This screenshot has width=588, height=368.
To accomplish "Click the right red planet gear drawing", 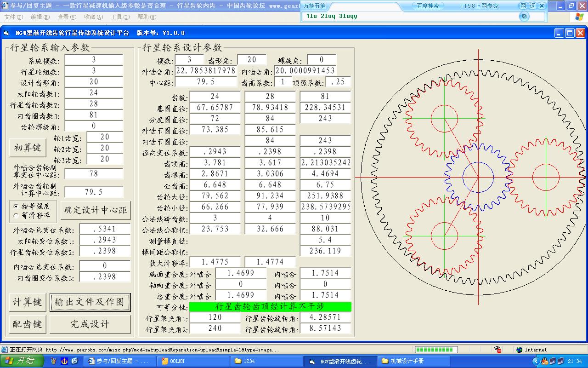I will pos(546,177).
